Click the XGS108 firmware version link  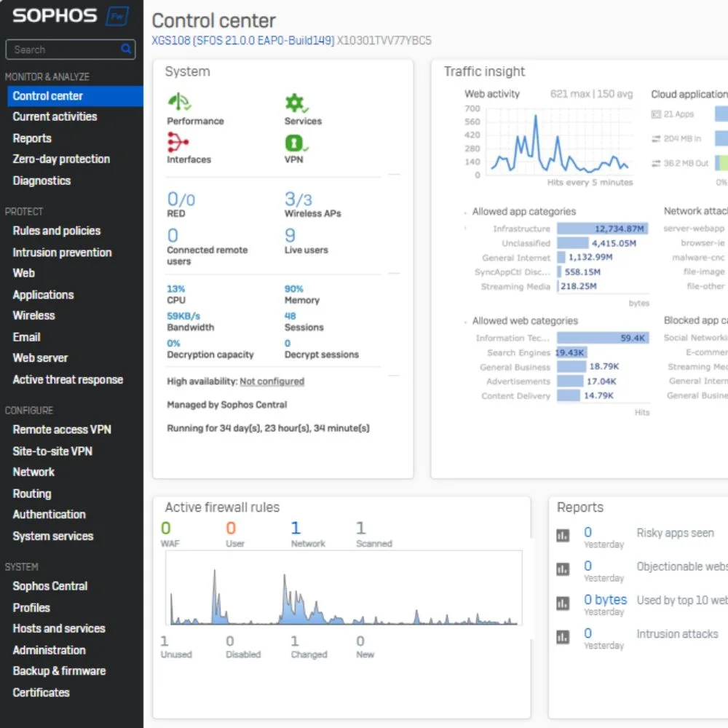(243, 41)
